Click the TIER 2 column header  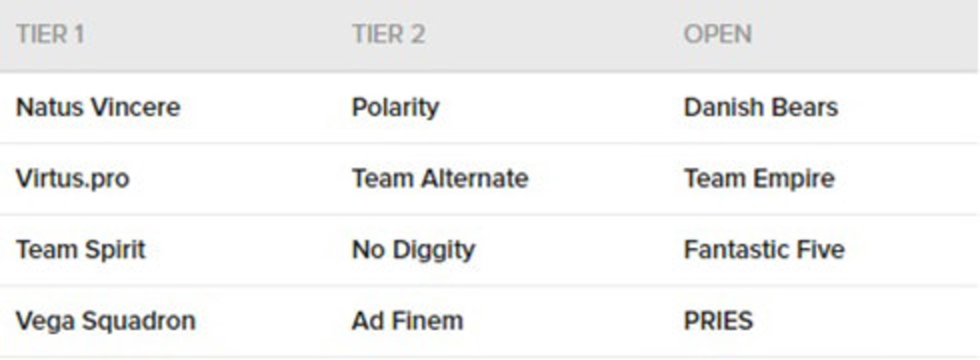click(x=388, y=34)
